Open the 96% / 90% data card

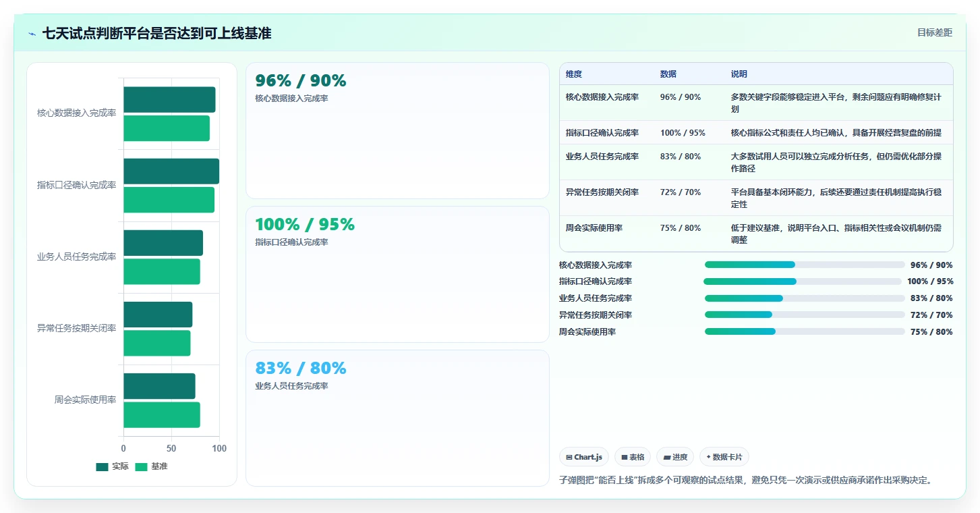pos(397,130)
